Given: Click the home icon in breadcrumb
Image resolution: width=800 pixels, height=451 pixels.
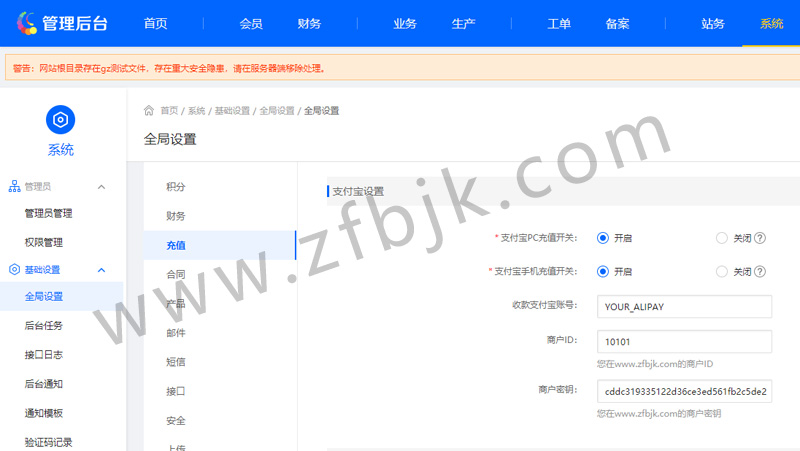Looking at the screenshot, I should [x=148, y=110].
